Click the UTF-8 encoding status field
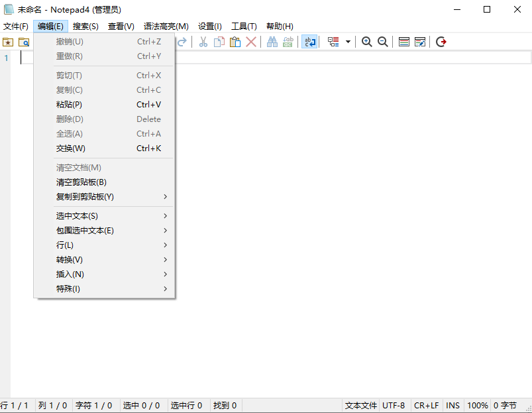Image resolution: width=532 pixels, height=413 pixels. click(x=394, y=406)
